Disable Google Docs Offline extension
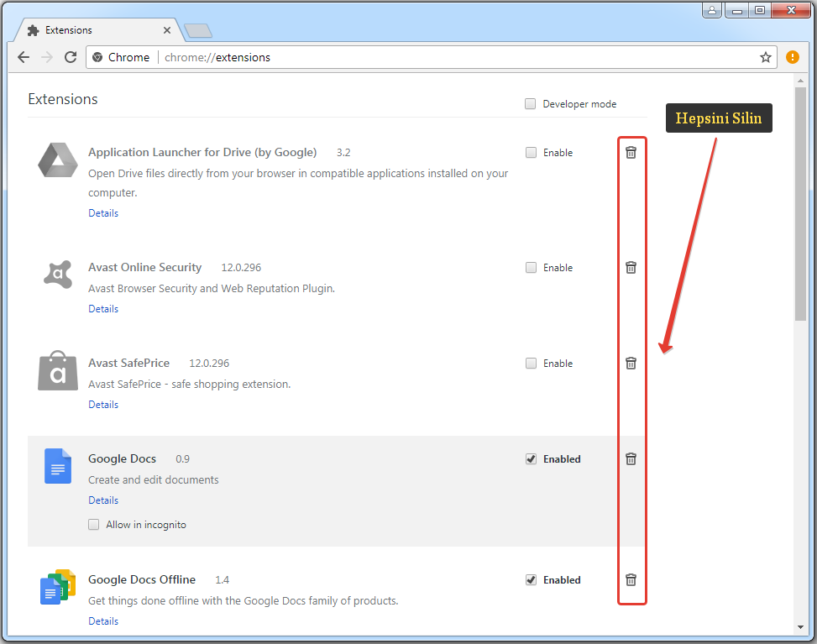 [531, 580]
